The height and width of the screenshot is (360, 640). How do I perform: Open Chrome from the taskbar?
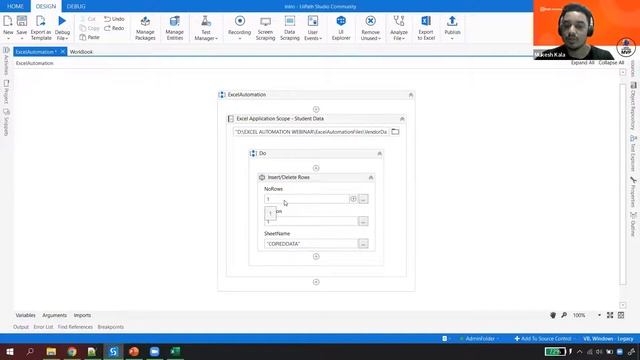pos(72,351)
